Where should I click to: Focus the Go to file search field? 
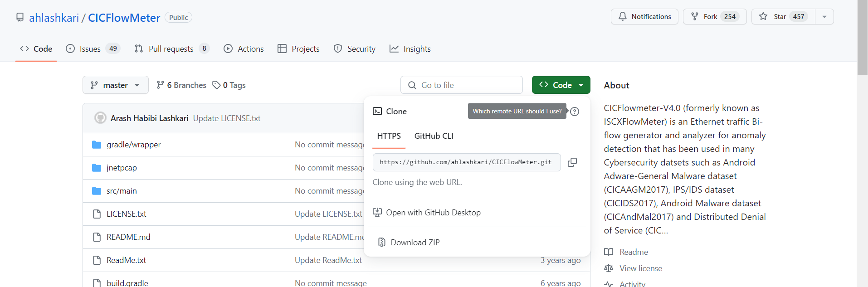[x=462, y=85]
